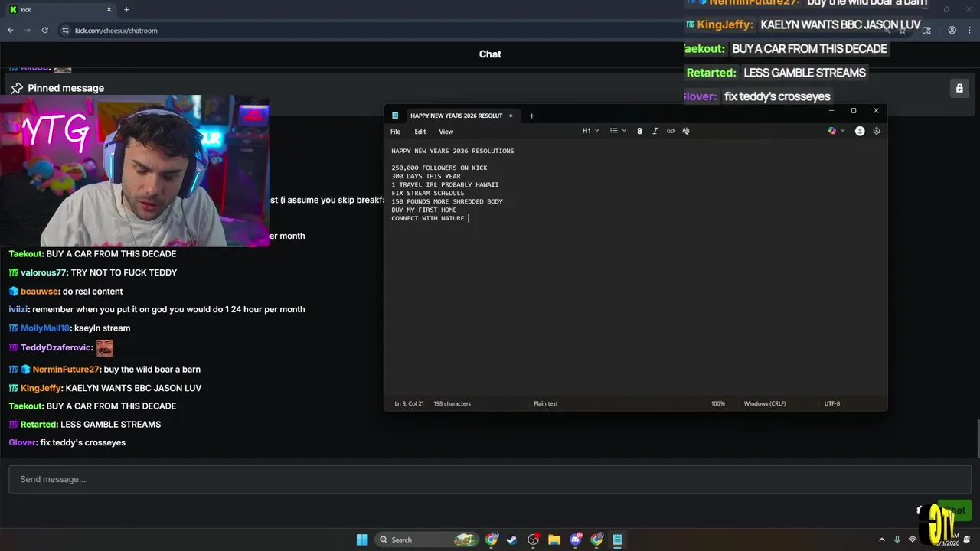
Task: Click the line CONNECT WITH NATURE
Action: pos(428,218)
